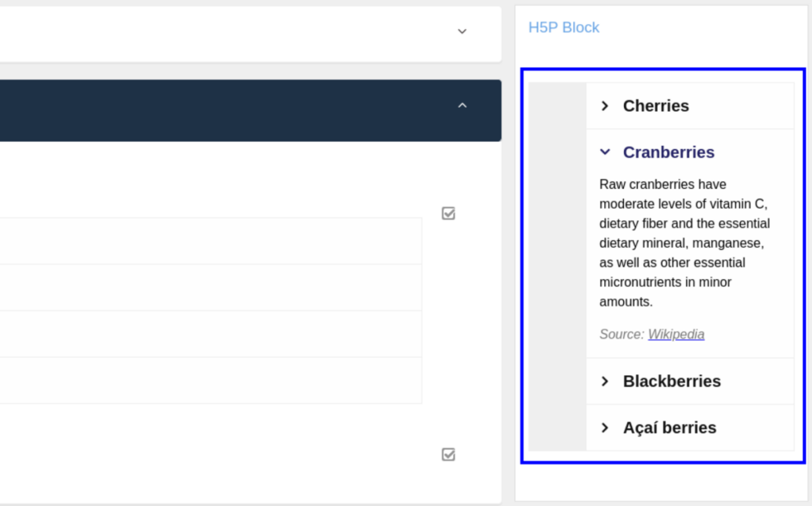
Task: Click the lower checked checkbox icon
Action: coord(448,454)
